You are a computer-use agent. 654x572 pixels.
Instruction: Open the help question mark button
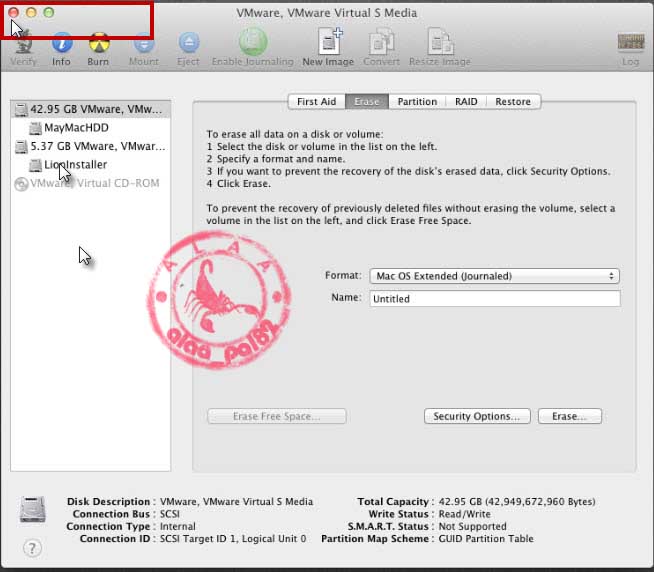(x=32, y=548)
